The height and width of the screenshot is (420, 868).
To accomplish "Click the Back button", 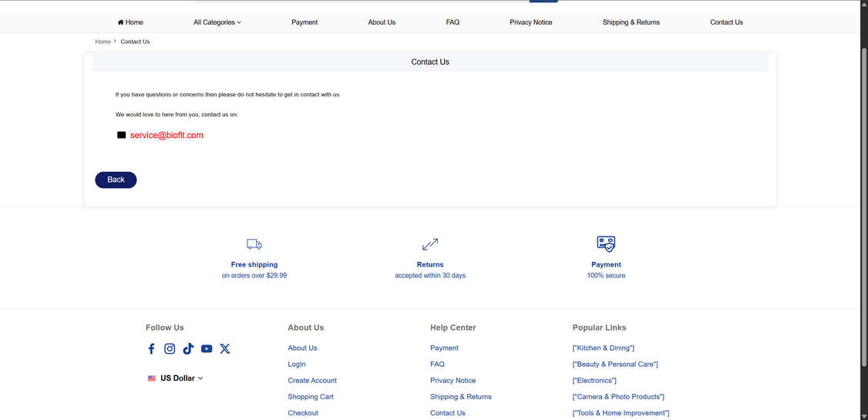I will coord(116,180).
